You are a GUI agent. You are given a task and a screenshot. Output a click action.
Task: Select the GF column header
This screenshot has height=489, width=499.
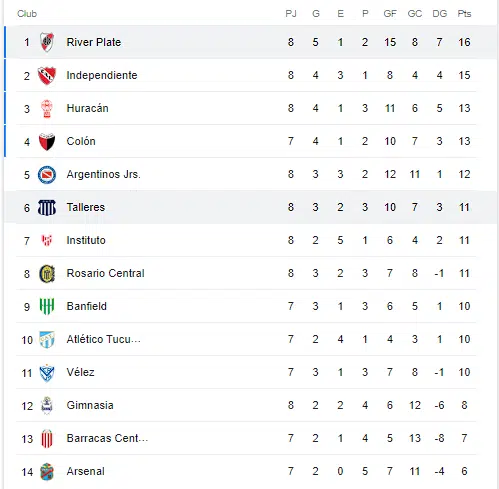point(390,14)
